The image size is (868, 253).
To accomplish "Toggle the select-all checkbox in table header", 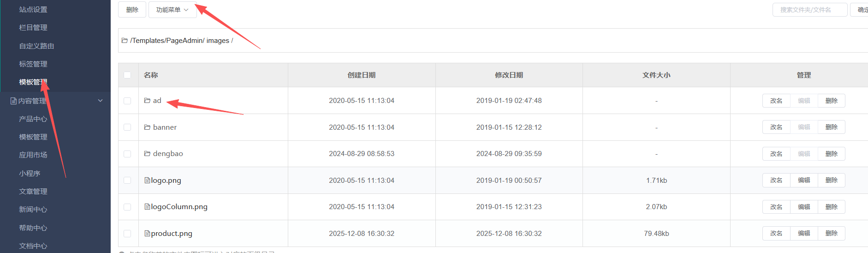I will [x=127, y=75].
